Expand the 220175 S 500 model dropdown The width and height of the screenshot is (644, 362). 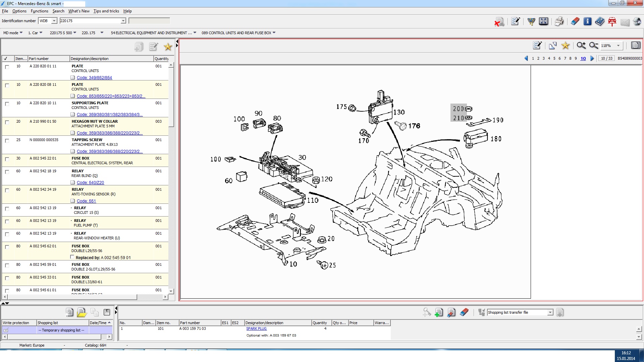click(63, 33)
